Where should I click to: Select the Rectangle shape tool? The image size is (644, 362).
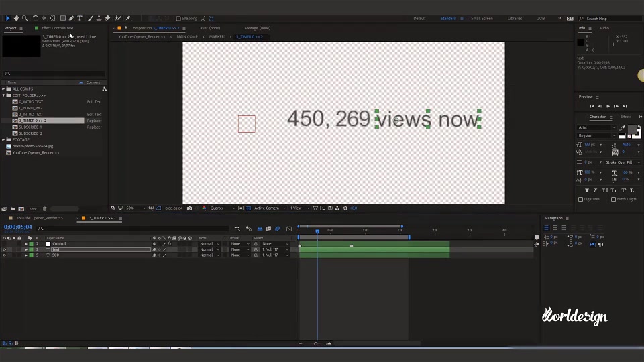[63, 19]
